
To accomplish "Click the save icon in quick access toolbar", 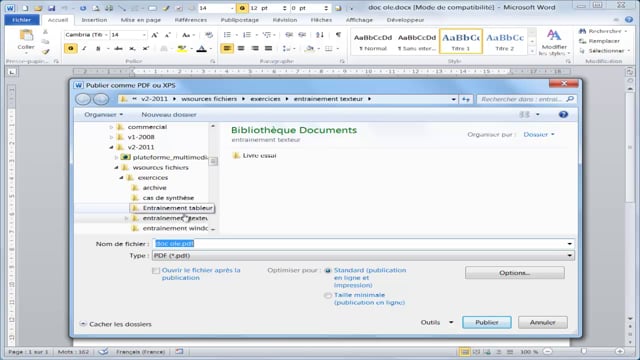I will pyautogui.click(x=51, y=8).
